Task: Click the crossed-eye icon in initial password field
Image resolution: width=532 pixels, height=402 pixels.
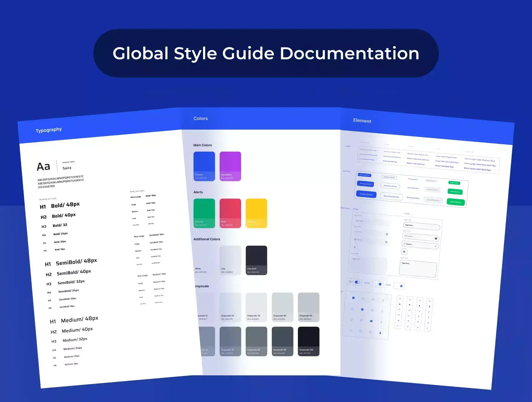Action: coord(387,234)
